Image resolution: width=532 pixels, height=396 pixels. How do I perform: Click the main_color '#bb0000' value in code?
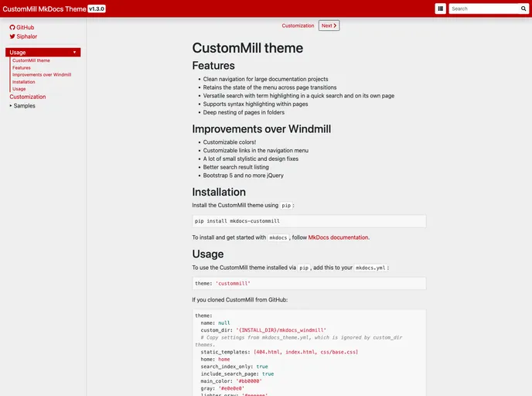pos(249,381)
